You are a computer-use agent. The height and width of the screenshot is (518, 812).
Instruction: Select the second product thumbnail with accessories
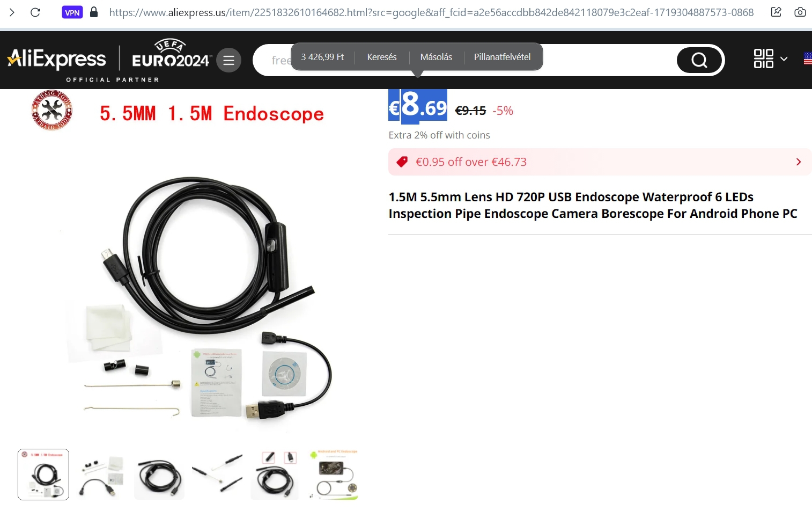pos(101,475)
